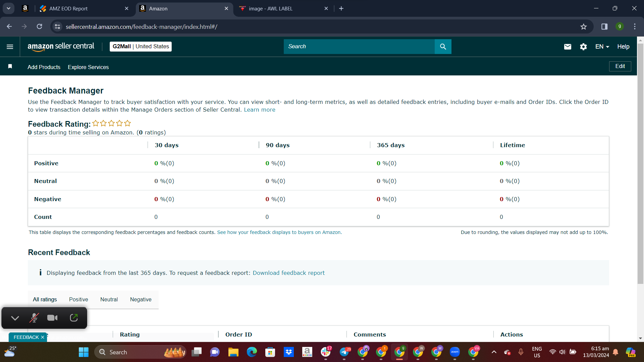Screen dimensions: 644x362
Task: Click the pinned Amazon tab icon
Action: [25, 8]
